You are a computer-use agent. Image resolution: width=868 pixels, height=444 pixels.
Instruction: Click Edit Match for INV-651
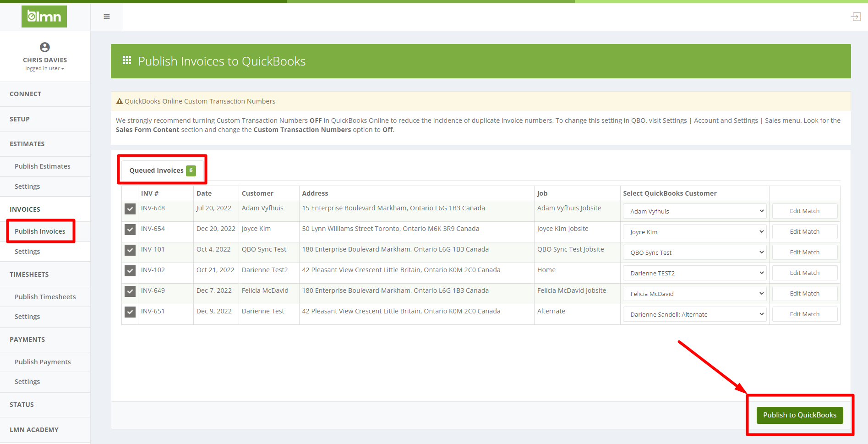(805, 314)
